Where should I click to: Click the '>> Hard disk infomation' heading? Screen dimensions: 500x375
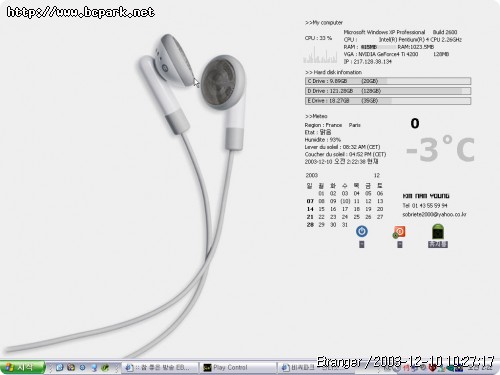[x=333, y=72]
